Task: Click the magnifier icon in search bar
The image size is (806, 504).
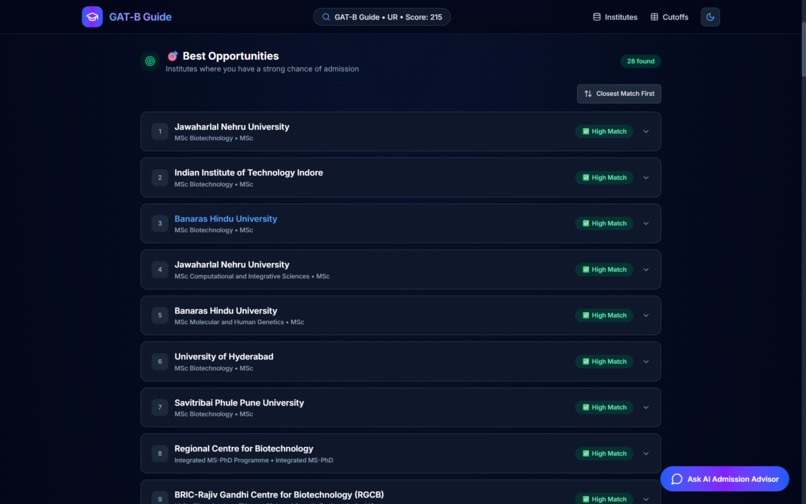Action: coord(326,17)
